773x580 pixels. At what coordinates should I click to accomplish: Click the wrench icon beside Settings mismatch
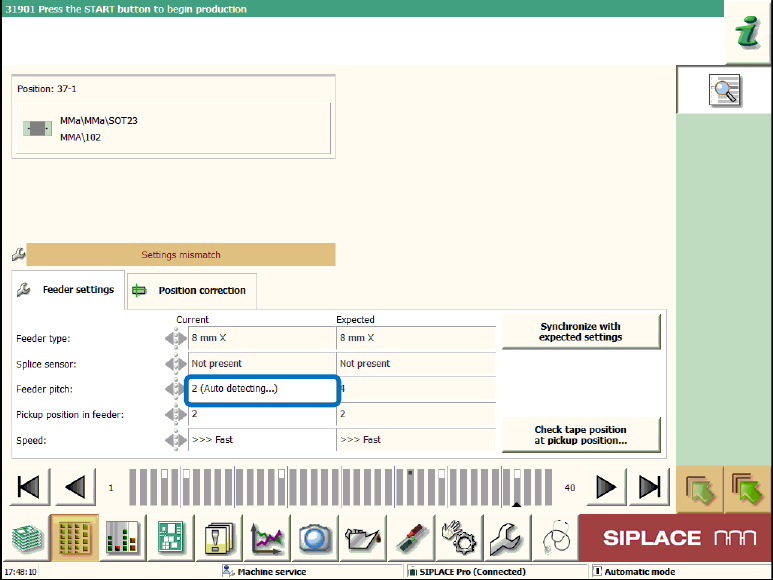[x=18, y=254]
